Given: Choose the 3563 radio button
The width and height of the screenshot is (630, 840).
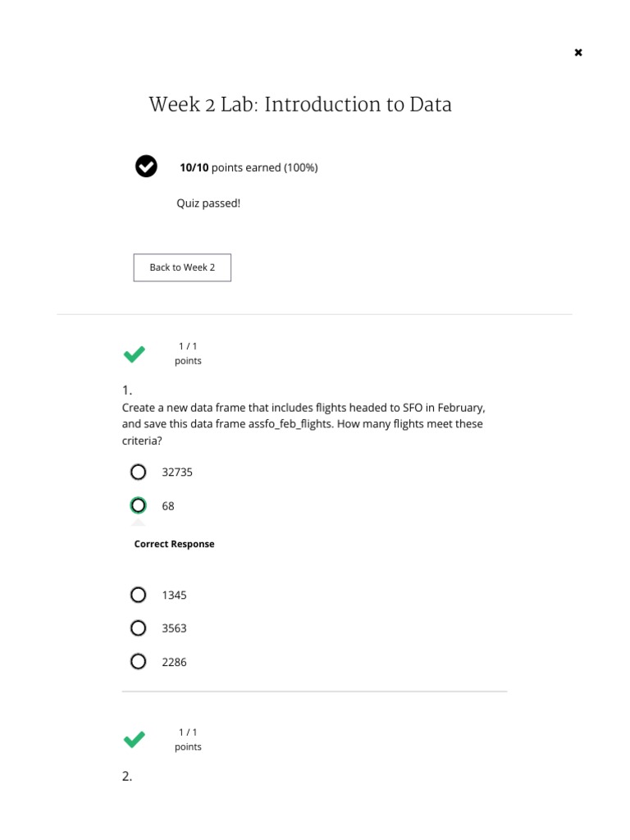Looking at the screenshot, I should [138, 628].
